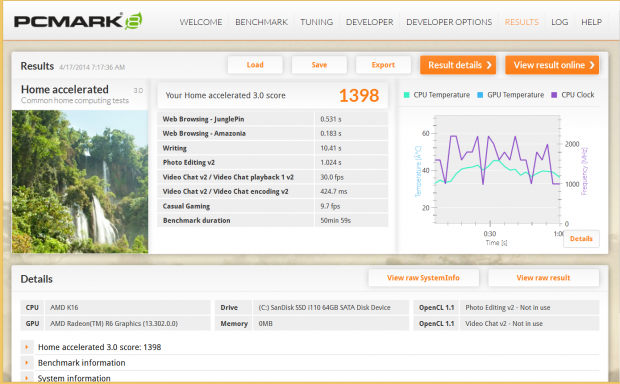This screenshot has width=620, height=384.
Task: Click the SanDisk SSD drive value
Action: [324, 307]
